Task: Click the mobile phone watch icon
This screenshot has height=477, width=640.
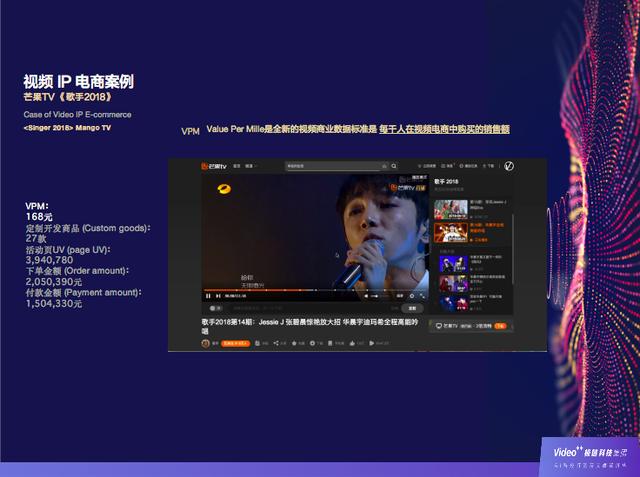Action: (330, 343)
